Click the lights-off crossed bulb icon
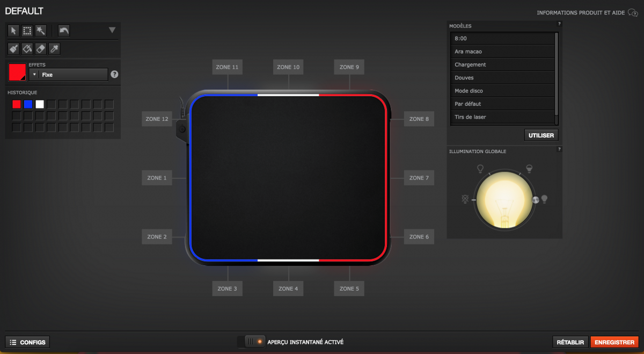644x354 pixels. click(x=465, y=199)
